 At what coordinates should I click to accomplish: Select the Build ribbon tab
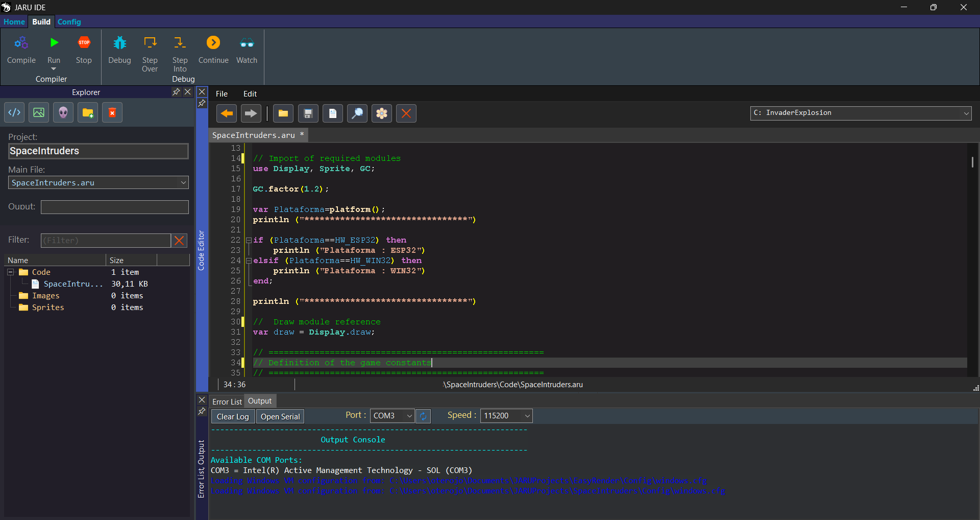41,22
